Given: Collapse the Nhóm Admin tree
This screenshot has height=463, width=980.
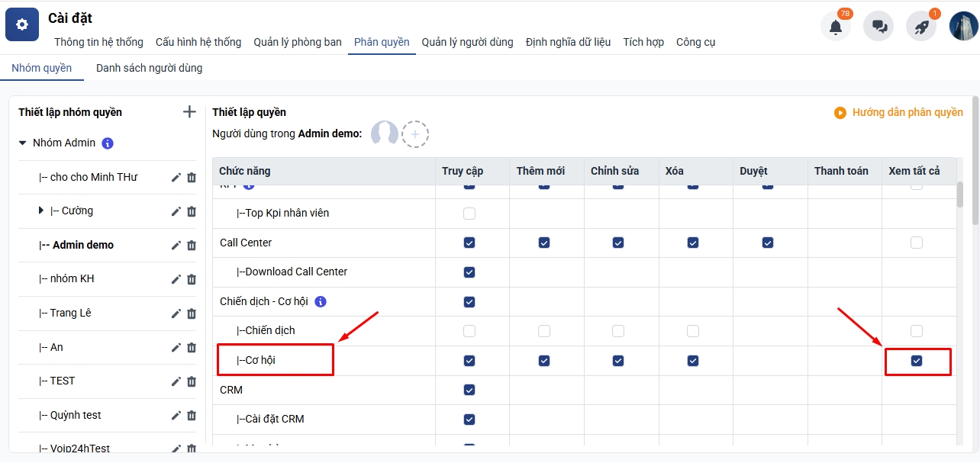Looking at the screenshot, I should [x=23, y=143].
